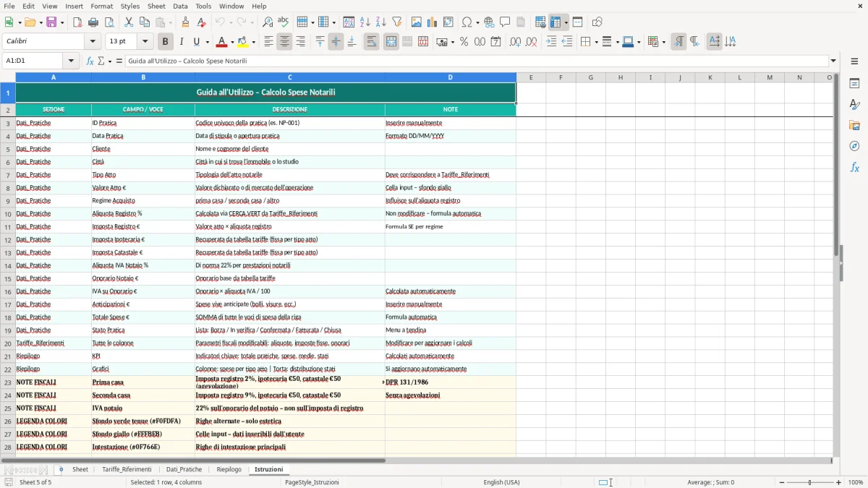868x488 pixels.
Task: Toggle Bold formatting
Action: click(x=165, y=42)
